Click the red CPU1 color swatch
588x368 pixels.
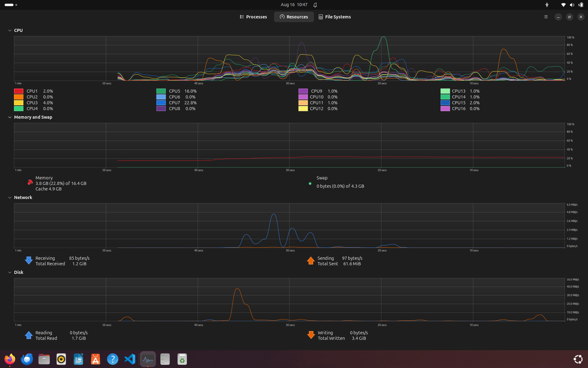coord(18,91)
